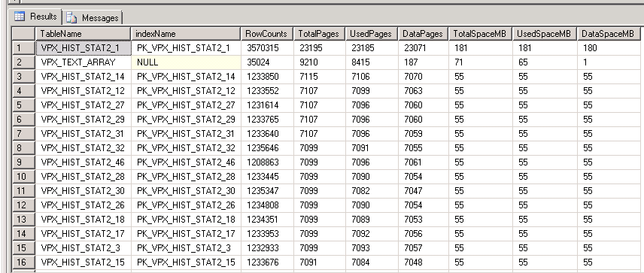Click the TotalPages value 7115

(x=320, y=77)
